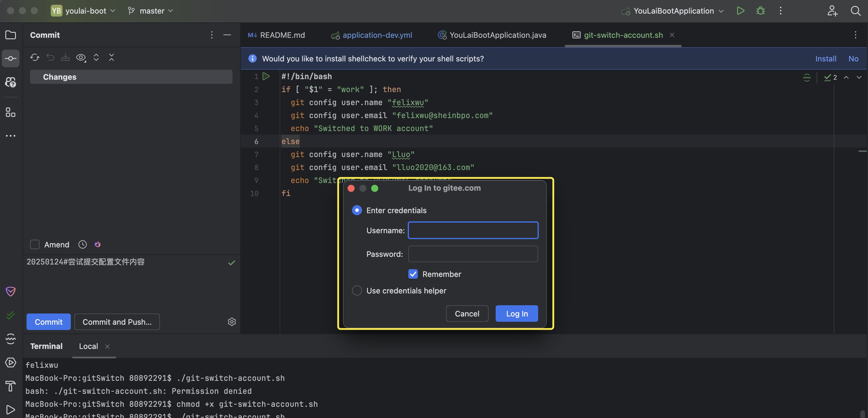Cancel the gitee.com login dialog
The height and width of the screenshot is (418, 868).
pyautogui.click(x=467, y=314)
